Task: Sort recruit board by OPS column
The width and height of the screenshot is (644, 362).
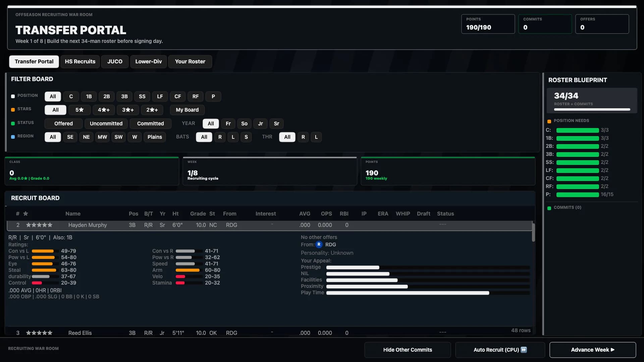Action: tap(326, 214)
